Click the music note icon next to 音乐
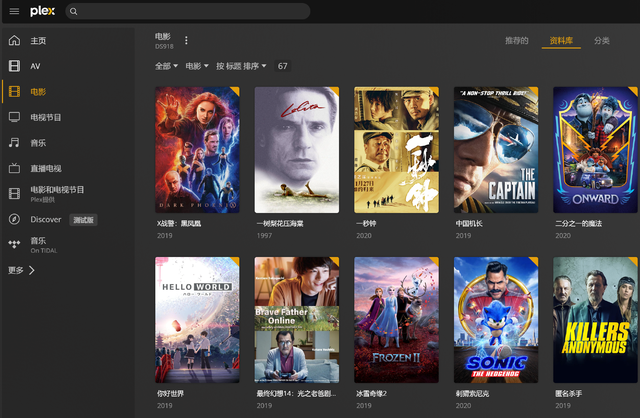 [x=14, y=142]
